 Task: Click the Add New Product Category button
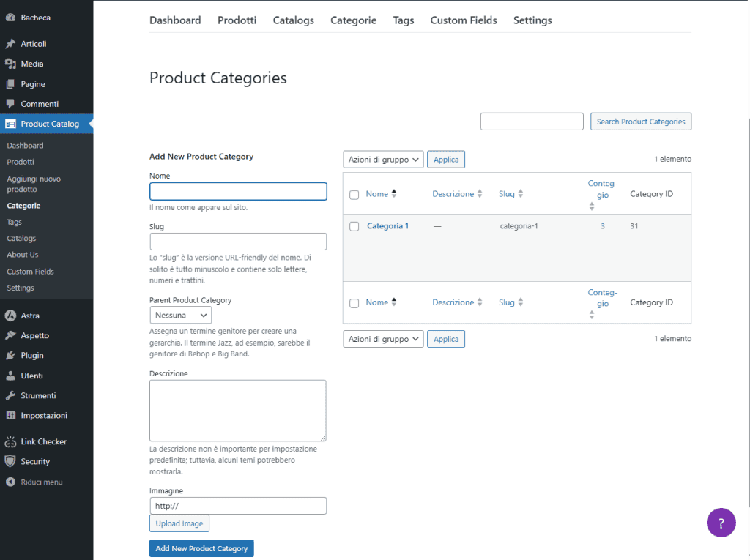pyautogui.click(x=201, y=548)
